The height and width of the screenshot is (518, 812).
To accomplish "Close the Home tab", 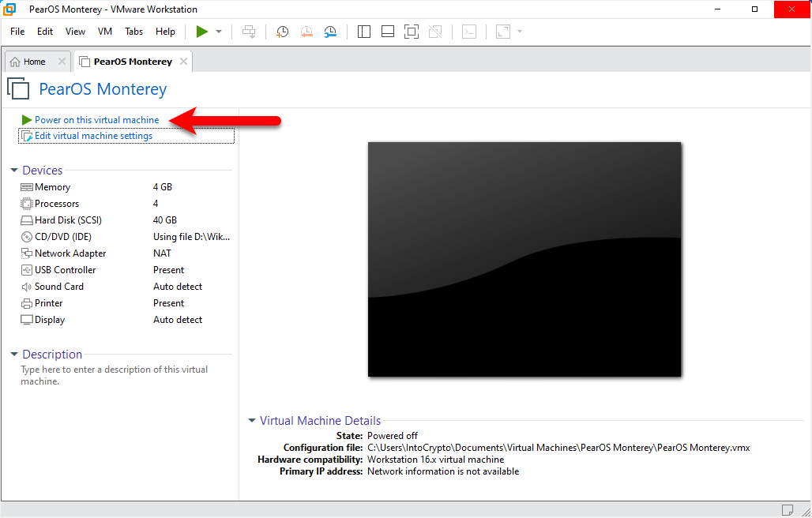I will point(62,61).
